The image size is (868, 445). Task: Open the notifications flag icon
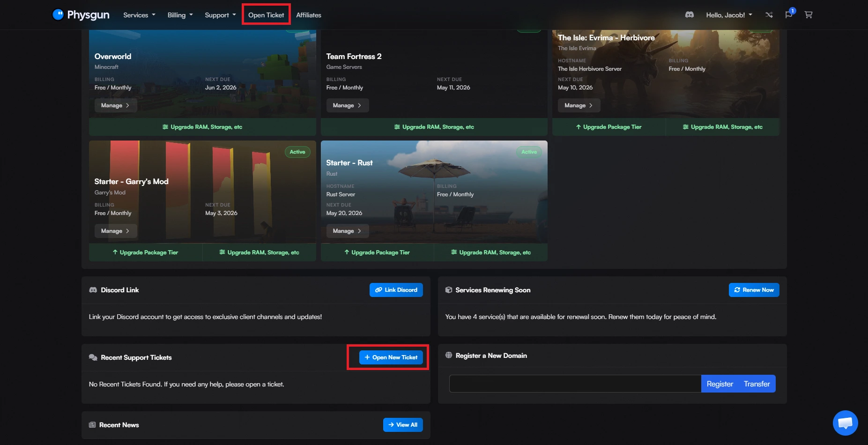[x=789, y=15]
